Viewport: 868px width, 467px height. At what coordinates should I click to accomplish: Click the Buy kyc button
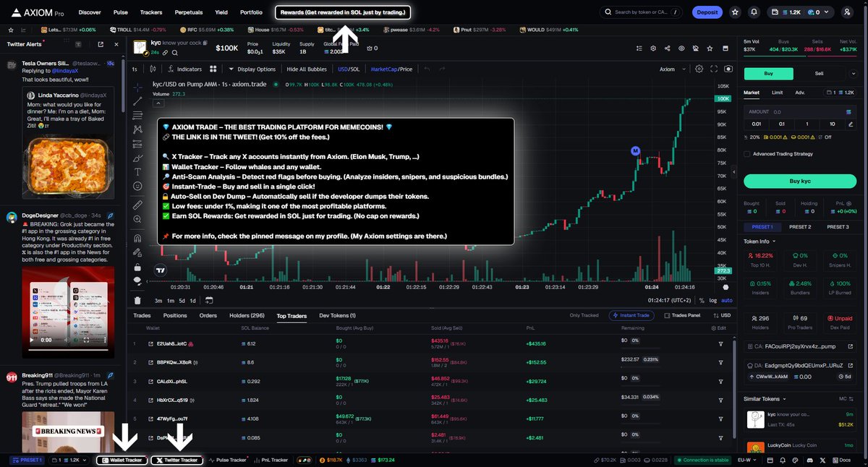tap(801, 181)
